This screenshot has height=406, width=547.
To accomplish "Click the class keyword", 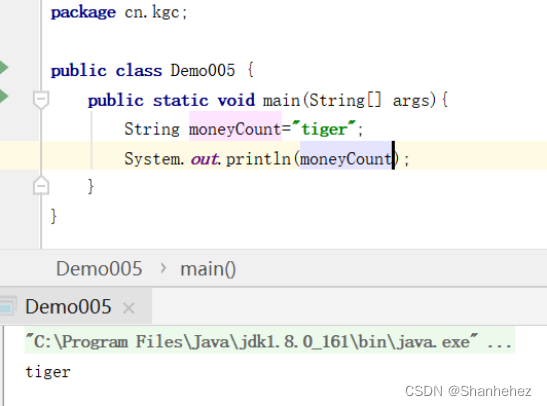I will coord(139,70).
